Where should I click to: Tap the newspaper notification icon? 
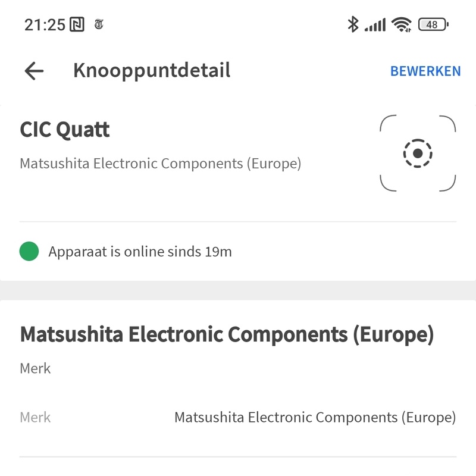99,24
